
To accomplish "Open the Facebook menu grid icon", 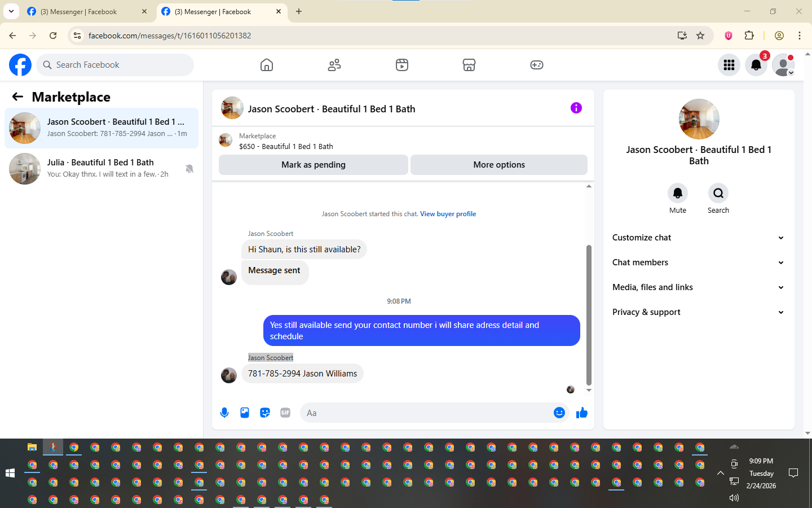I will [729, 65].
